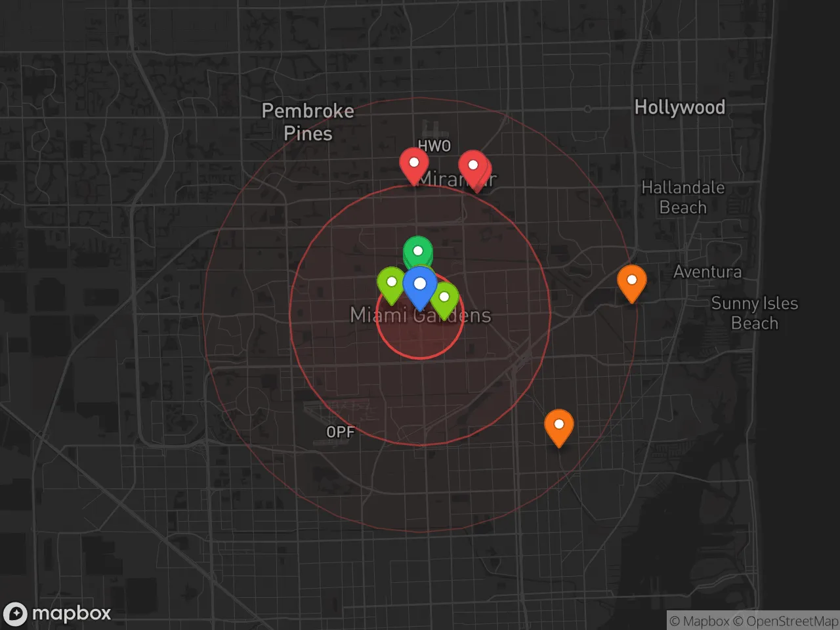Click the Aventura place label
The image size is (840, 630).
pos(707,272)
